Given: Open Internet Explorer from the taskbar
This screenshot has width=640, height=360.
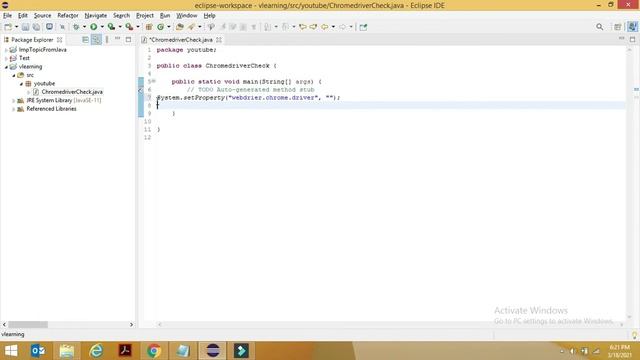Looking at the screenshot, I should (96, 351).
